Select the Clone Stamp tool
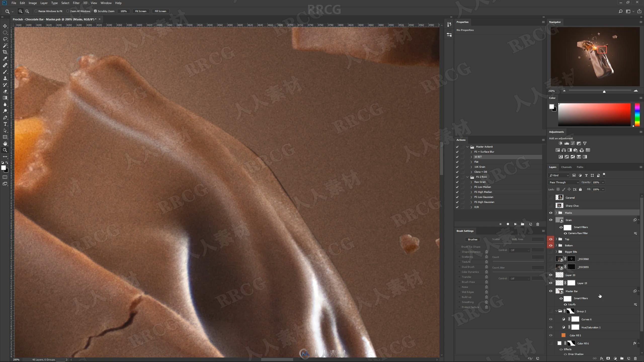 (5, 78)
